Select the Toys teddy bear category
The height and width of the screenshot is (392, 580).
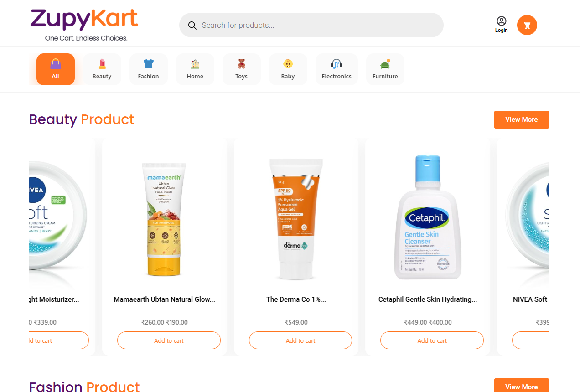click(x=242, y=69)
